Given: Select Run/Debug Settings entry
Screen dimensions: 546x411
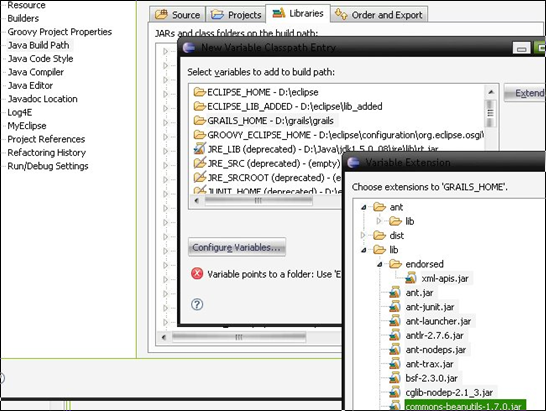Looking at the screenshot, I should (x=48, y=166).
